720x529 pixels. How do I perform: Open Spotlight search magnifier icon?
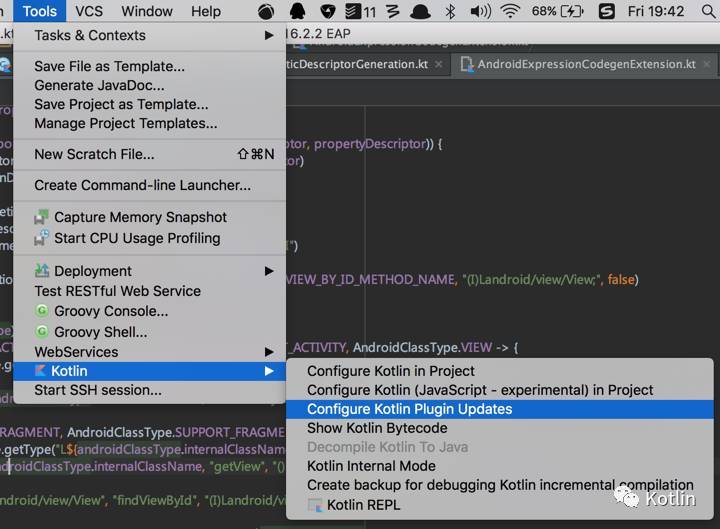[709, 11]
